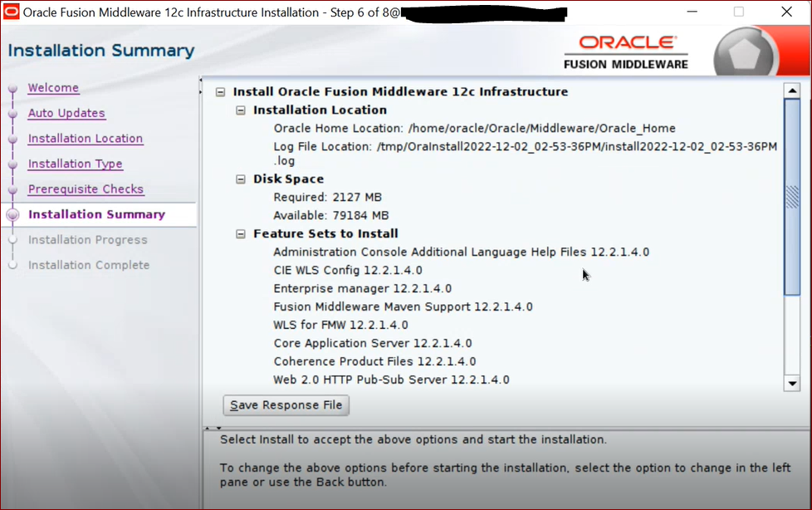Collapse the Install Oracle Fusion Middleware root node

pos(221,92)
